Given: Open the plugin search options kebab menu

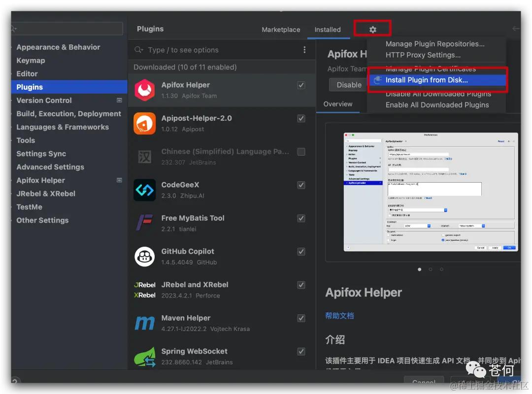Looking at the screenshot, I should (x=304, y=50).
